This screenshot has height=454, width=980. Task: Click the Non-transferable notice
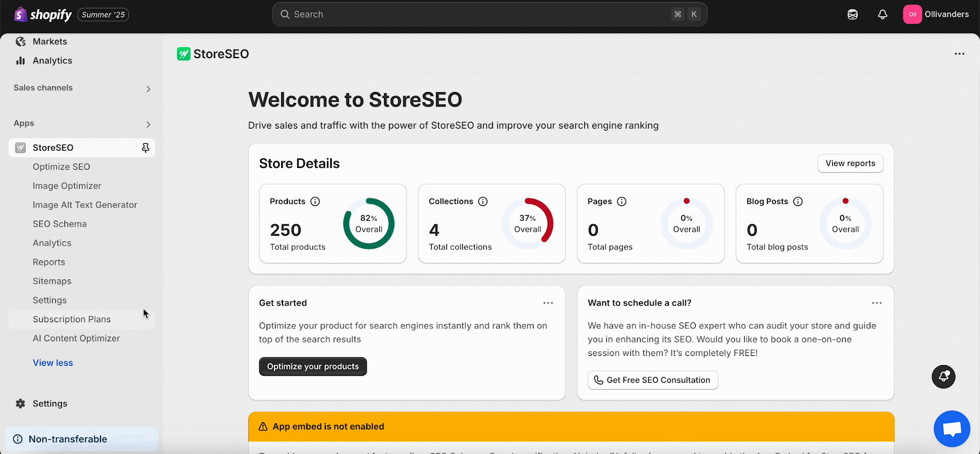tap(82, 439)
